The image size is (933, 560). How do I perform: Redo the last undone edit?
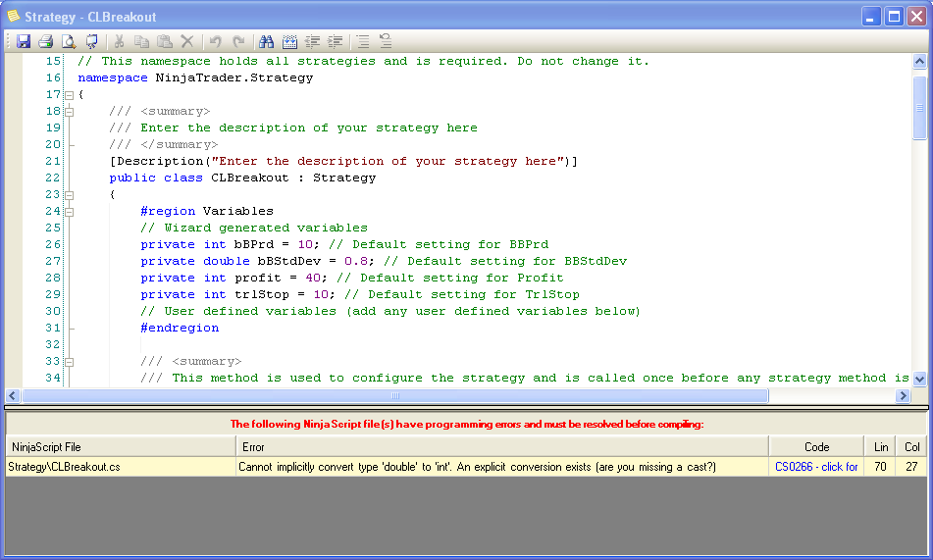tap(238, 41)
